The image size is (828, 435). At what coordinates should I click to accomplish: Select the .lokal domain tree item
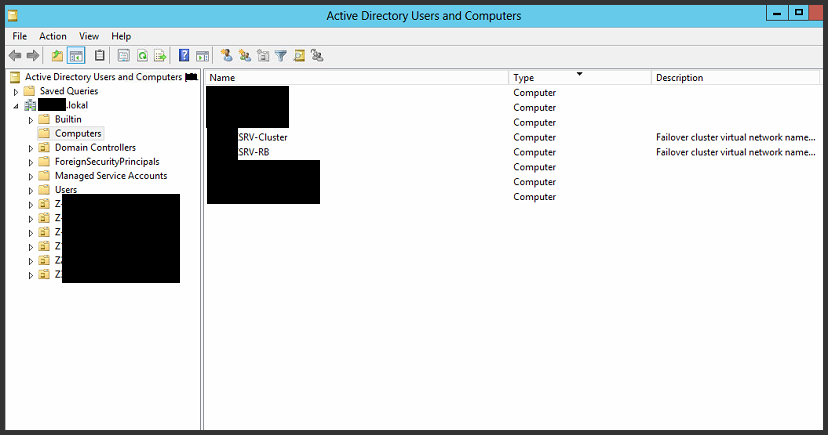[x=63, y=105]
